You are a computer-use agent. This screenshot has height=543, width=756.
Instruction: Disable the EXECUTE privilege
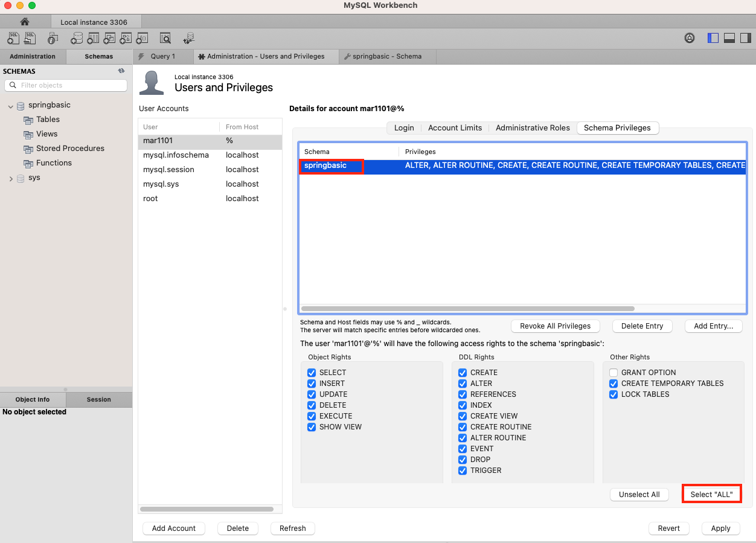pyautogui.click(x=312, y=416)
